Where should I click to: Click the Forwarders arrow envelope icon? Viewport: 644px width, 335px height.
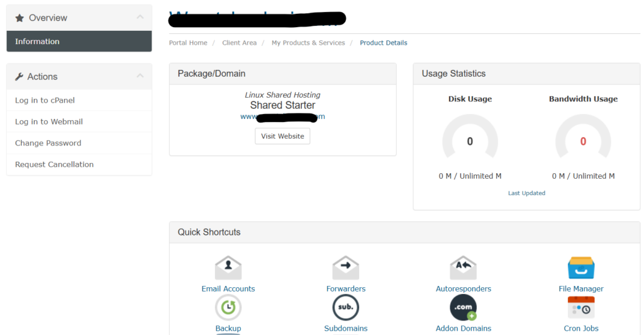[345, 268]
